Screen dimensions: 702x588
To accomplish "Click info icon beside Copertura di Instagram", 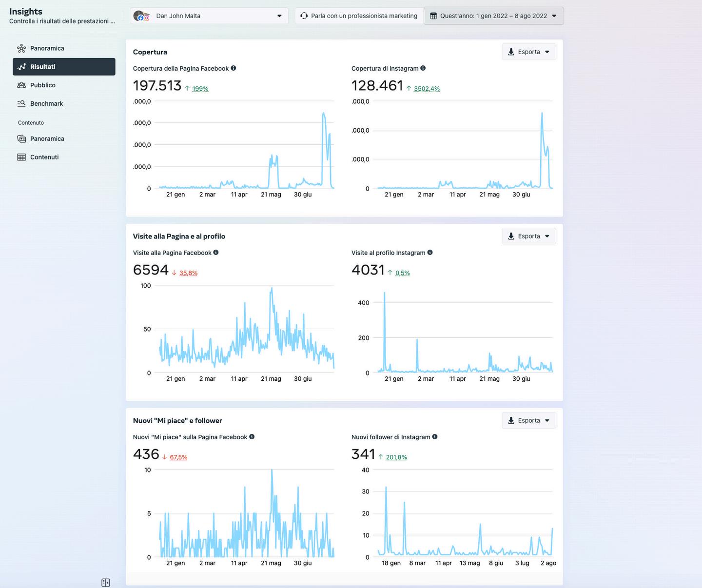I will tap(423, 68).
